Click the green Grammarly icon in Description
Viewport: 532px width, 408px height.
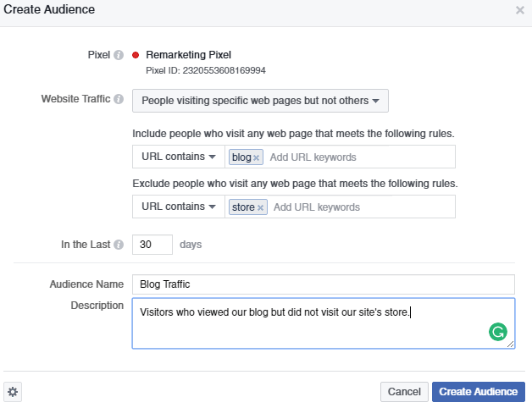[497, 332]
